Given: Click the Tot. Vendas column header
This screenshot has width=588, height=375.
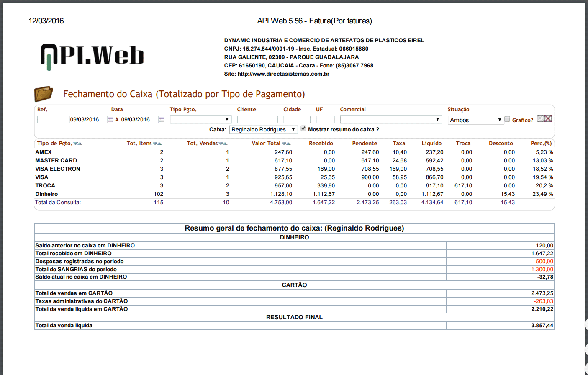Looking at the screenshot, I should click(x=202, y=144).
